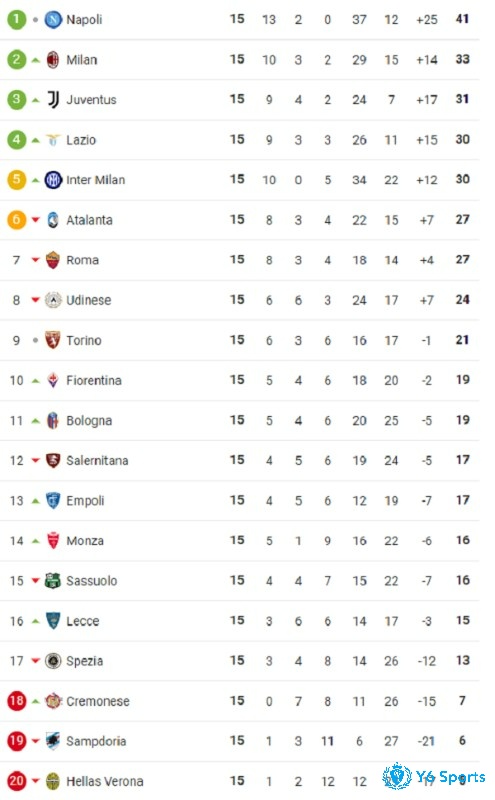Select the Fiorentina team name
Screen dimensions: 495x800
tap(94, 381)
